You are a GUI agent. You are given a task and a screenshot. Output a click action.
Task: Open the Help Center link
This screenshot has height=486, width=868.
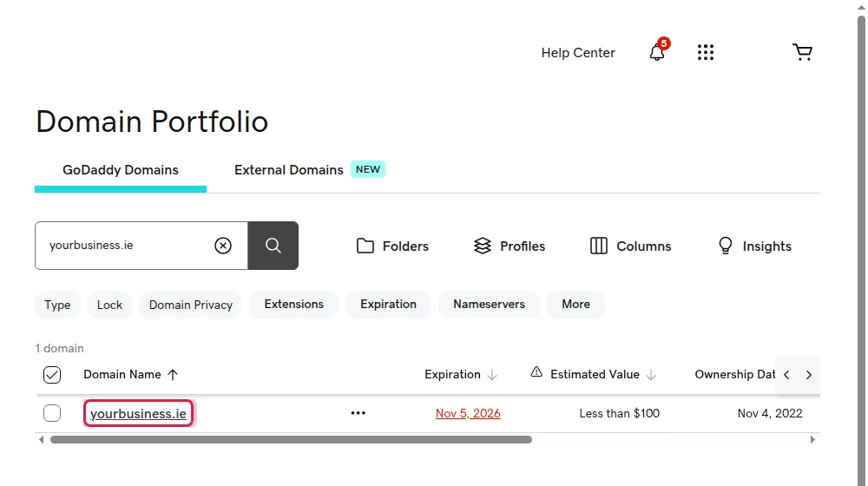coord(578,53)
